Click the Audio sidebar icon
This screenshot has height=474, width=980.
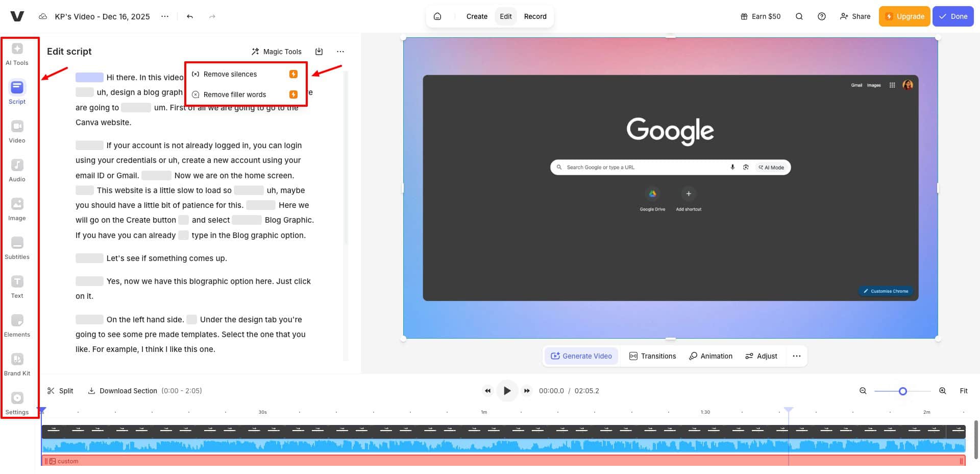(x=17, y=170)
